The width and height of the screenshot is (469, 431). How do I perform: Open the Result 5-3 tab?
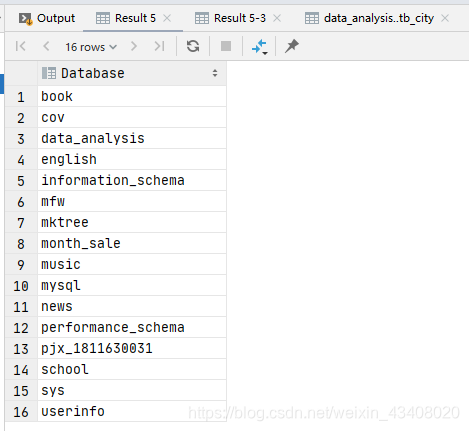click(x=239, y=18)
